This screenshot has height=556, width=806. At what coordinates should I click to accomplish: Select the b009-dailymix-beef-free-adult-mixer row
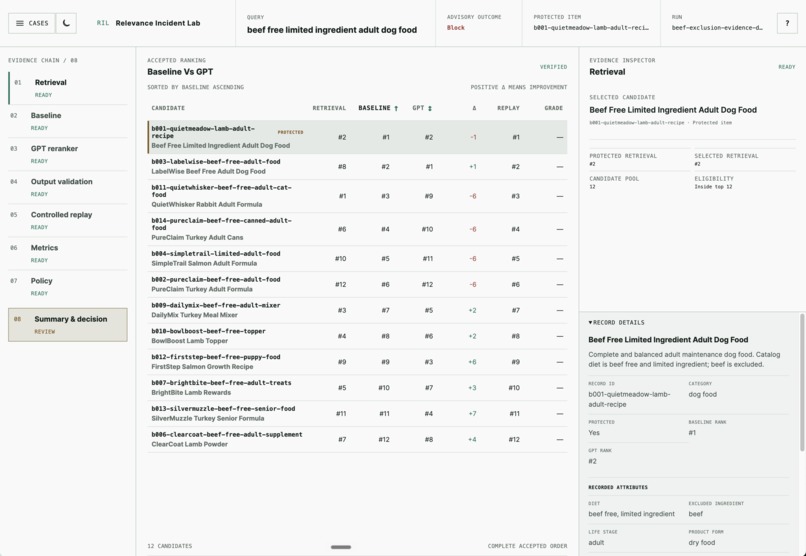click(357, 310)
